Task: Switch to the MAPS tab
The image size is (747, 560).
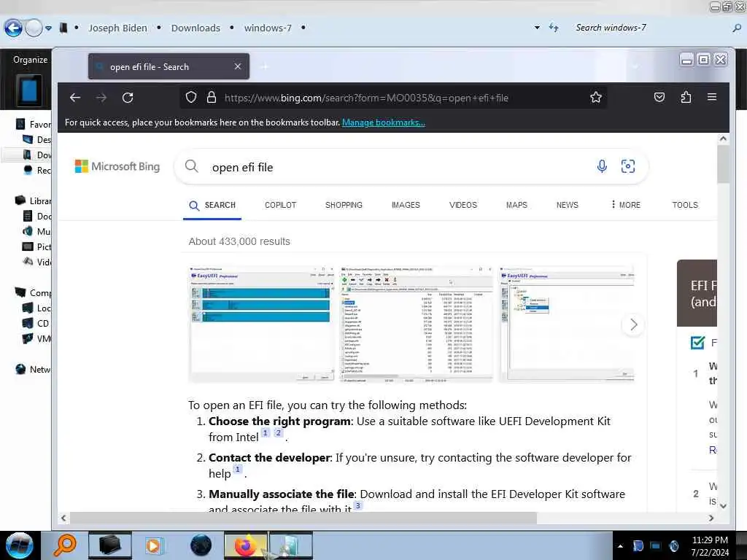Action: tap(516, 205)
